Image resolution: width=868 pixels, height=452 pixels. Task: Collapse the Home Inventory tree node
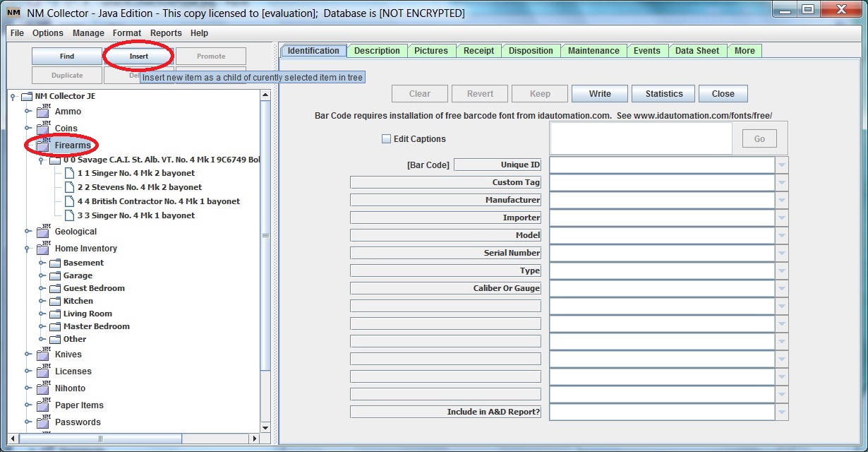click(28, 249)
